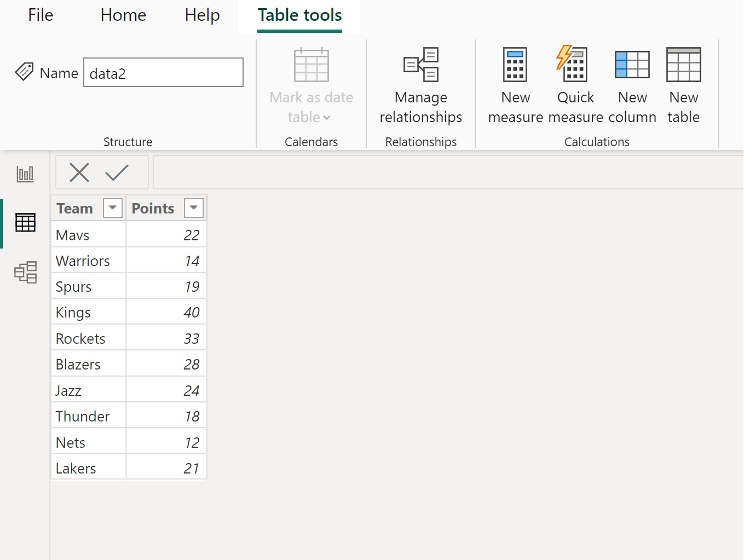
Task: Select the Thunder cell
Action: pyautogui.click(x=88, y=416)
